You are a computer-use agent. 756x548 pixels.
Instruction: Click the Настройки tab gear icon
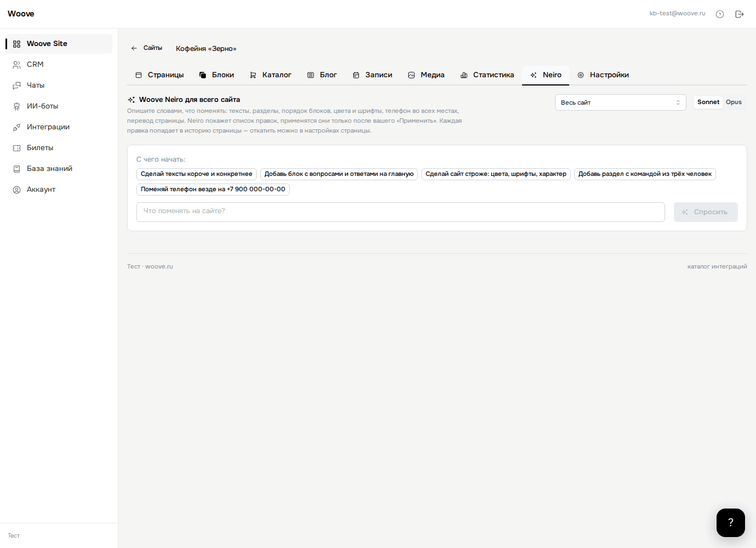click(581, 75)
